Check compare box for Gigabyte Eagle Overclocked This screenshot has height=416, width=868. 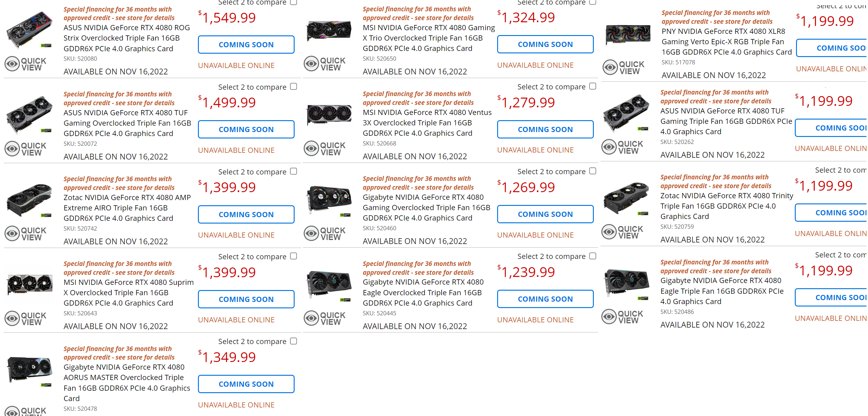[x=593, y=256]
